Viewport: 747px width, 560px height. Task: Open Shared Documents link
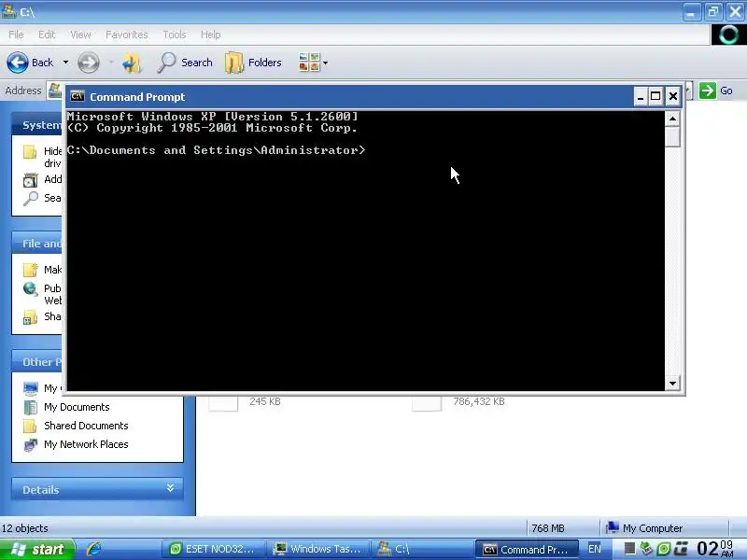(x=86, y=426)
